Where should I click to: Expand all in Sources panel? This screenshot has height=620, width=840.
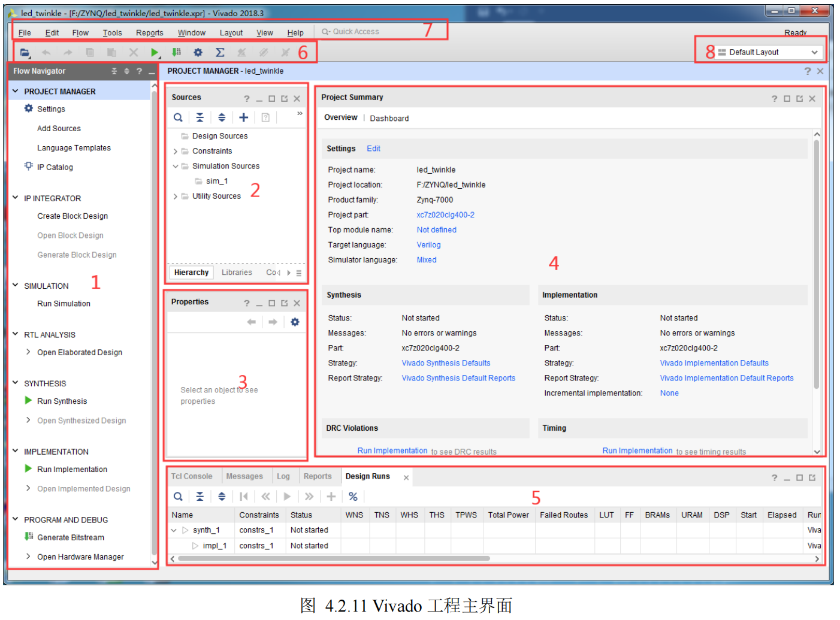222,117
